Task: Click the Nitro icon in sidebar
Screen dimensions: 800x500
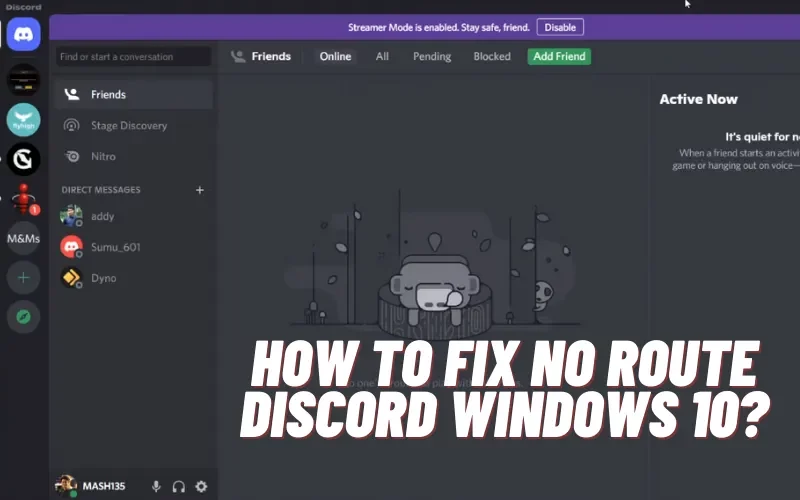Action: pos(72,157)
